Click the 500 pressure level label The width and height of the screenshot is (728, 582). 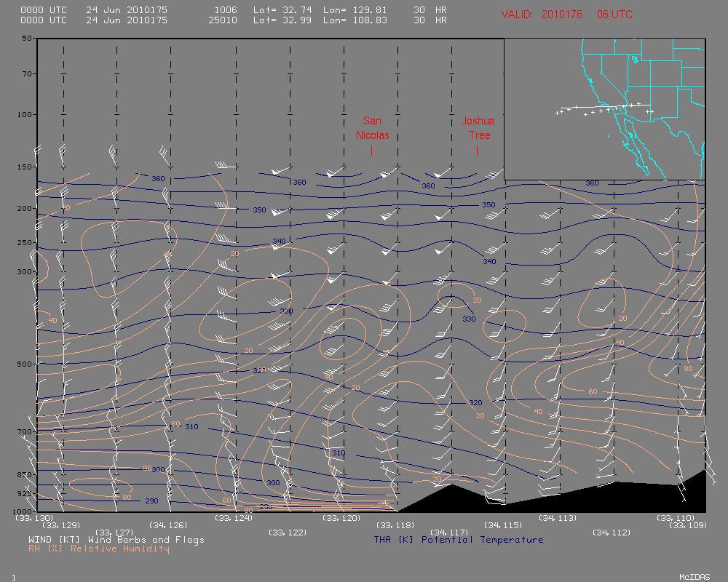pyautogui.click(x=25, y=364)
